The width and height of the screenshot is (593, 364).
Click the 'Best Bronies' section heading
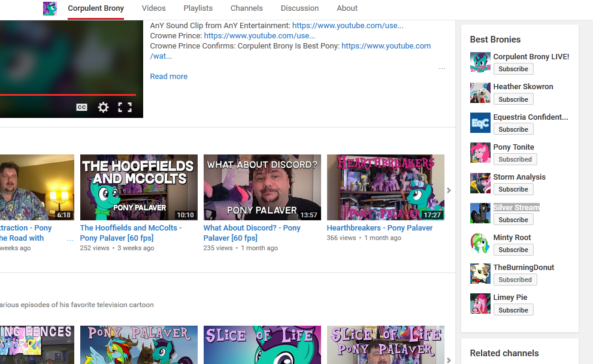coord(495,40)
